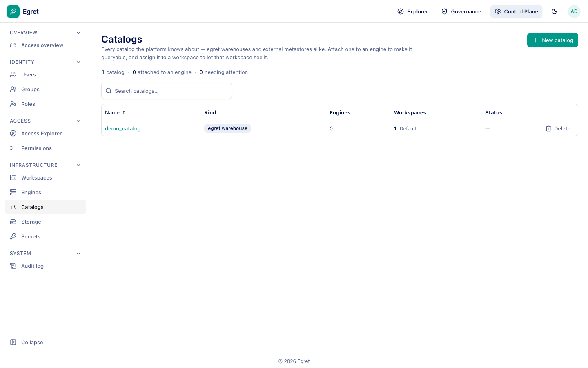Click the Access overview gauge icon

tap(13, 45)
